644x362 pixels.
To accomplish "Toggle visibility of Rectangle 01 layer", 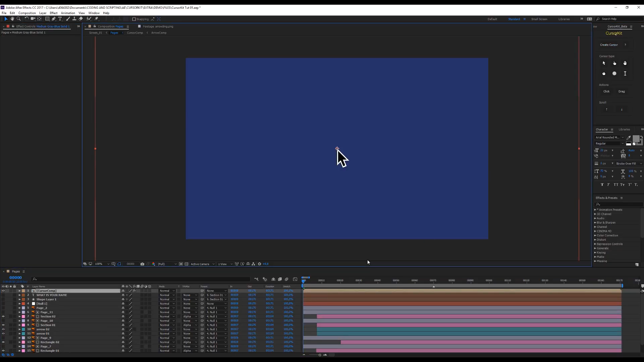I will tap(3, 351).
